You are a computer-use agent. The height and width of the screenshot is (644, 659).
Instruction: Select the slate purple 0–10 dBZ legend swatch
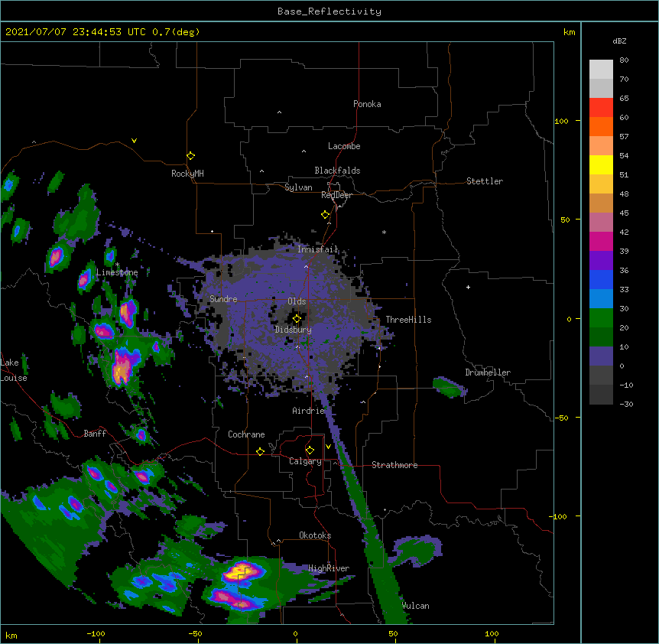coord(601,356)
